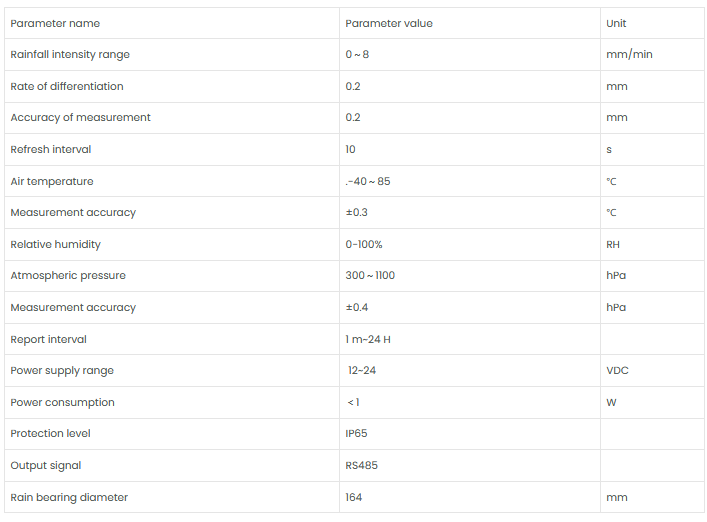Screen dimensions: 707x522
Task: Click the '±0.3' measurement accuracy value
Action: 356,212
